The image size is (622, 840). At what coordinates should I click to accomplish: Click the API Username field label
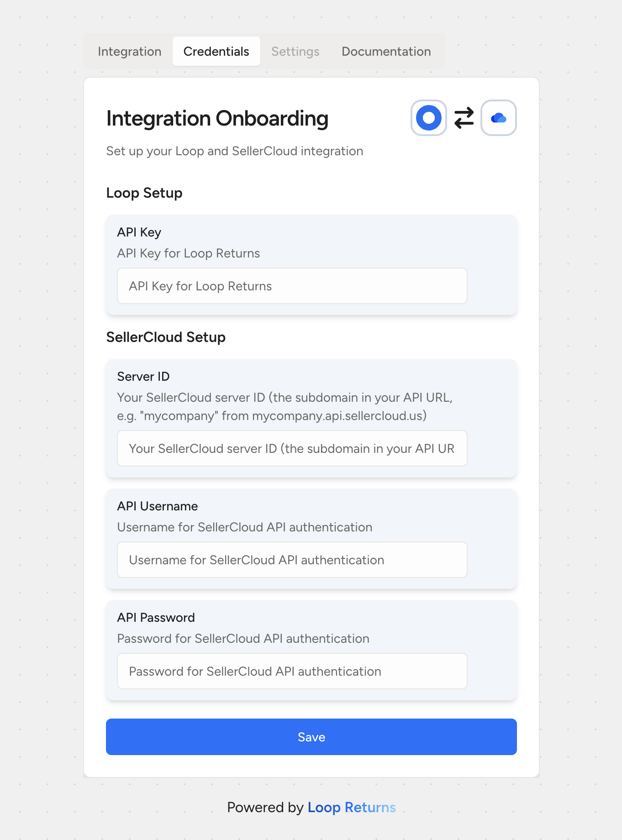(x=158, y=506)
